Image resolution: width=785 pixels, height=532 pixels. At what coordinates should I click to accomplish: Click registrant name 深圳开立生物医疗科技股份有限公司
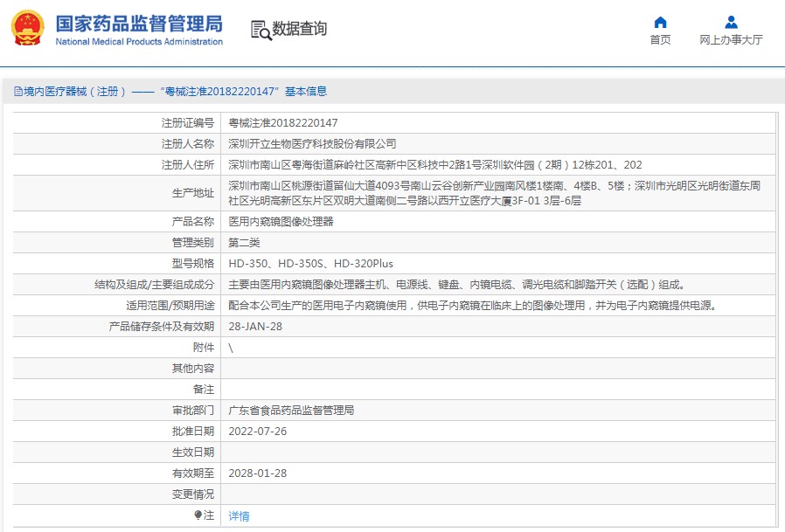[x=312, y=143]
